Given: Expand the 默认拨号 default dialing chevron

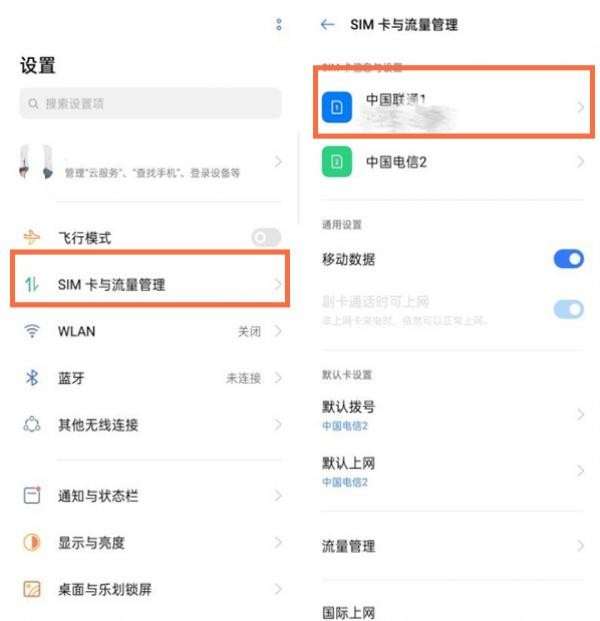Looking at the screenshot, I should point(580,415).
